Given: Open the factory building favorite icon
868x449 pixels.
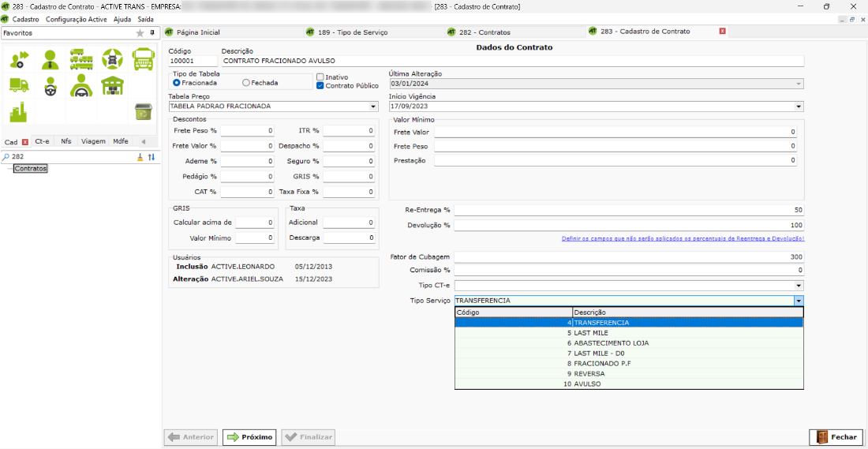Looking at the screenshot, I should tap(19, 111).
